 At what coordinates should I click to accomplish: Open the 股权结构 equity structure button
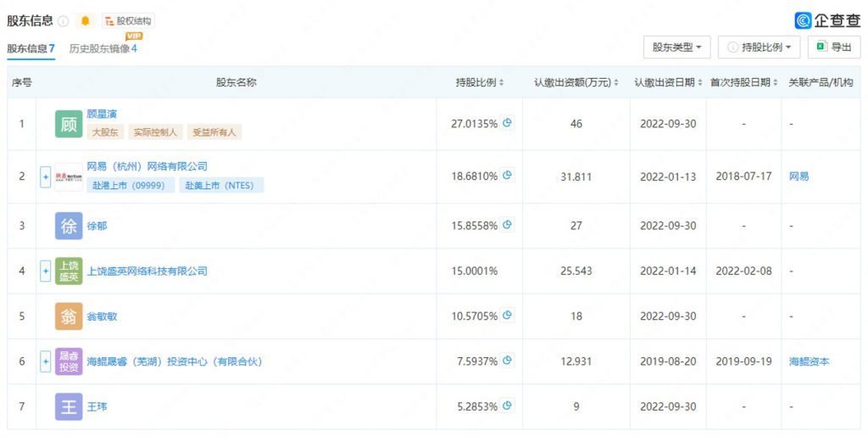[x=129, y=21]
